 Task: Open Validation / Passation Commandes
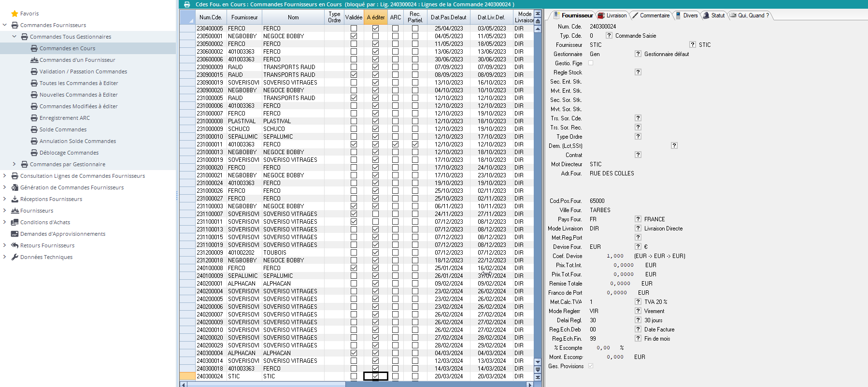coord(83,72)
